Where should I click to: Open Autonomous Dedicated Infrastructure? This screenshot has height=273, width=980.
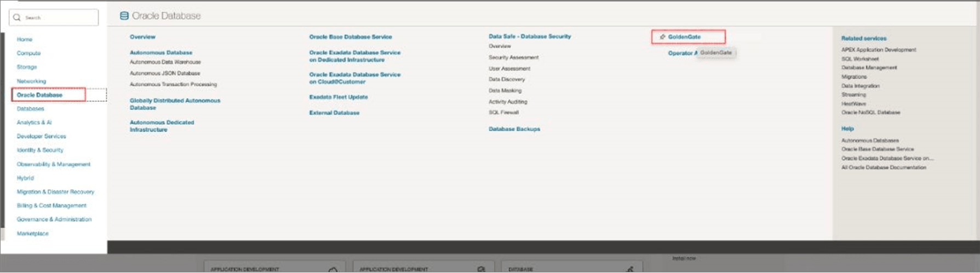click(162, 126)
